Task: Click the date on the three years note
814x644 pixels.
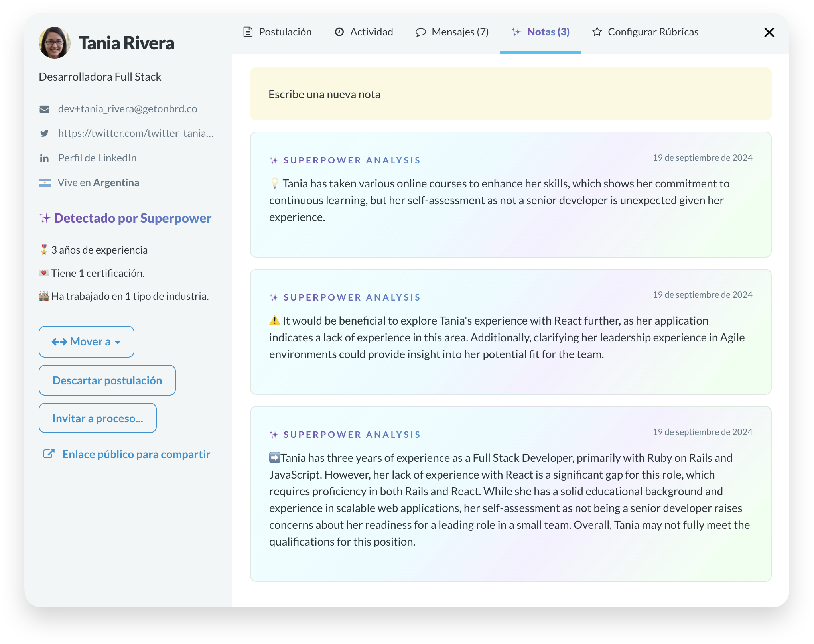Action: tap(702, 432)
